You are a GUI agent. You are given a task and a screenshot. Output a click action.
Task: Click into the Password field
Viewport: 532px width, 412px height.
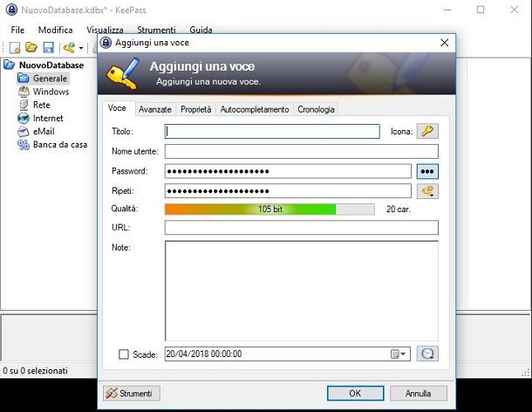pos(288,171)
